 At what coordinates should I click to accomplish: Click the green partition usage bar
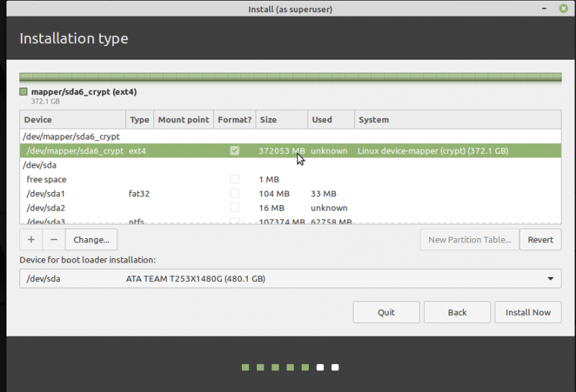(289, 77)
